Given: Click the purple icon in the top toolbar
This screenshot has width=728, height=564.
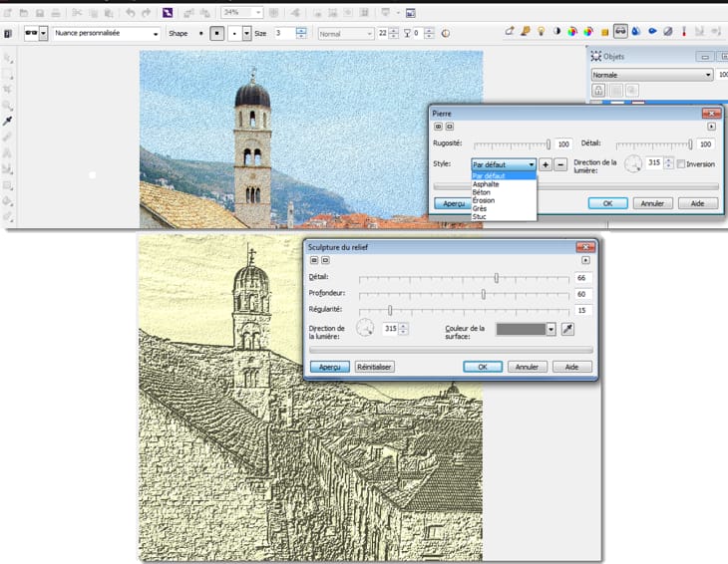Looking at the screenshot, I should (168, 13).
